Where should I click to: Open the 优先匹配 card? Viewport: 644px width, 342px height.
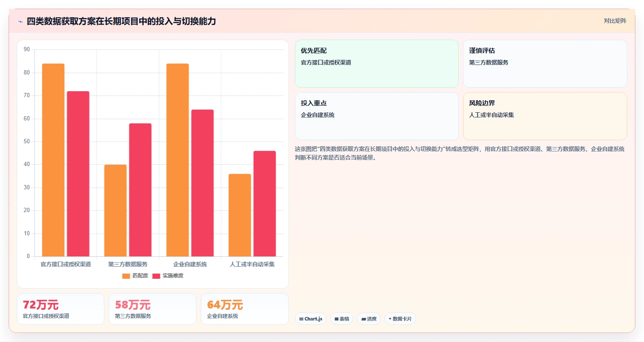(377, 64)
